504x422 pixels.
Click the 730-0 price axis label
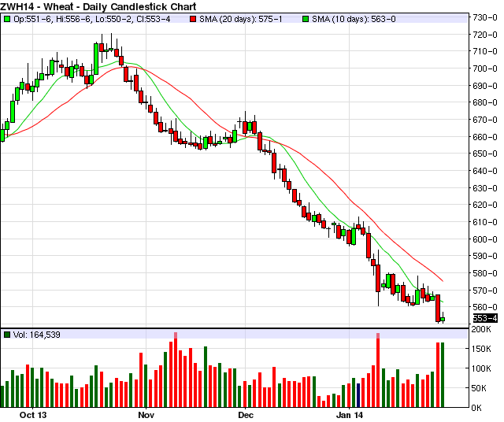pyautogui.click(x=485, y=17)
